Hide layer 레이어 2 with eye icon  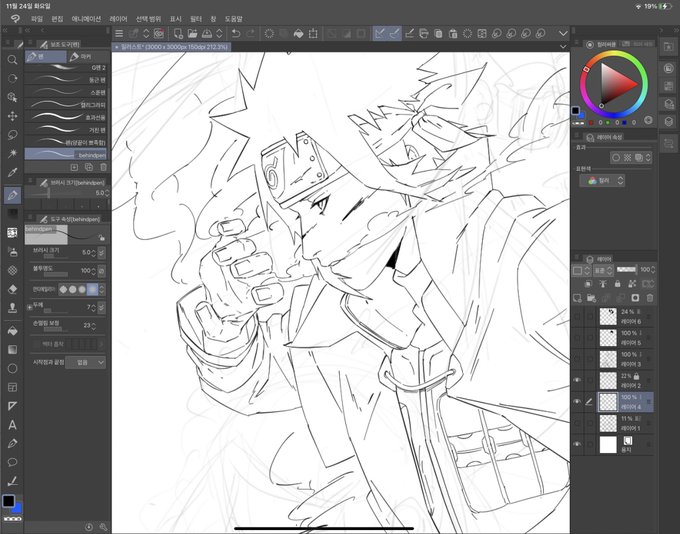577,380
